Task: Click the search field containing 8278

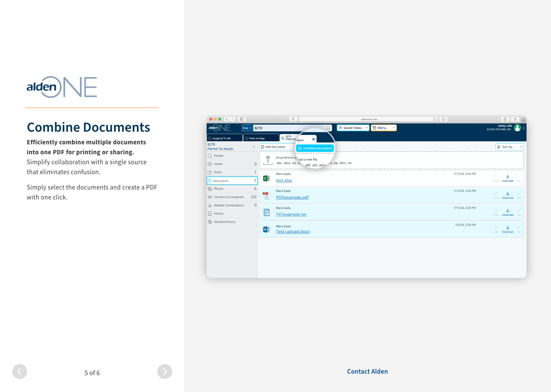Action: (x=289, y=128)
